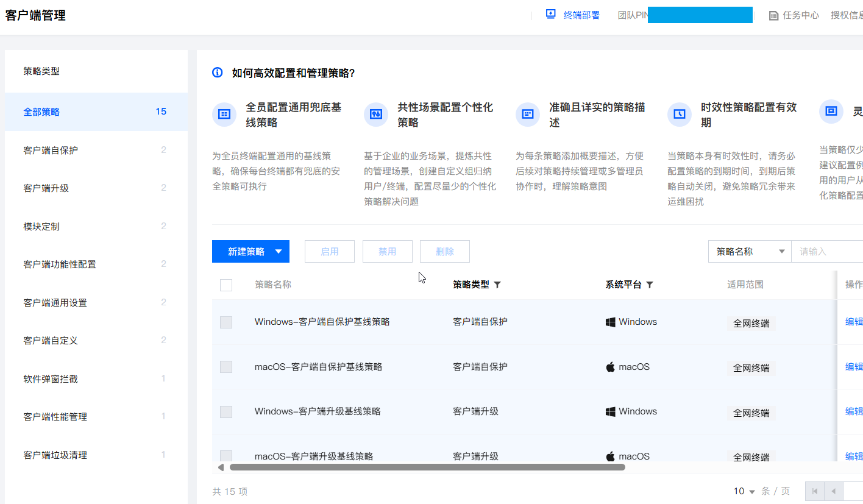Select 模块定制 policy type
Image resolution: width=863 pixels, height=504 pixels.
click(96, 227)
